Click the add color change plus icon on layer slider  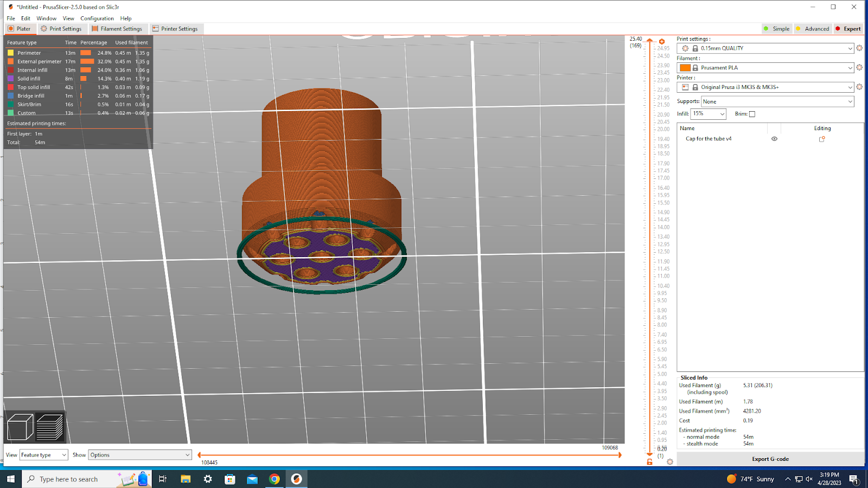click(x=662, y=42)
